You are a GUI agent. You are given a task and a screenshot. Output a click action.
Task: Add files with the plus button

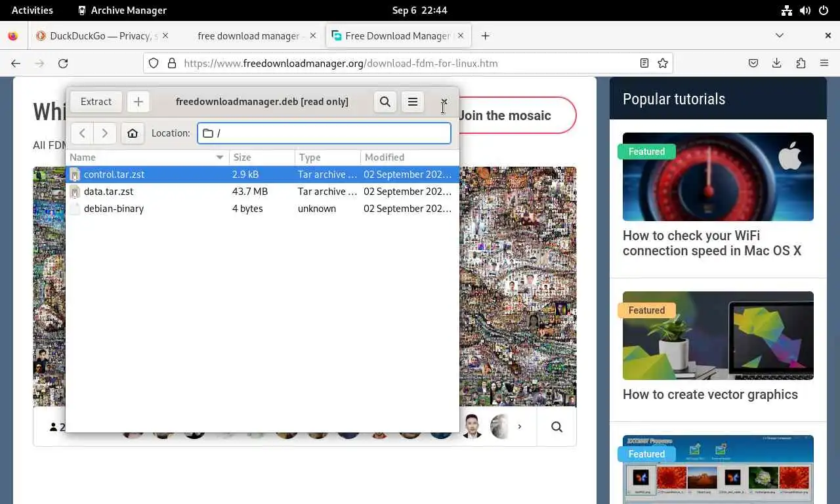[x=138, y=102]
